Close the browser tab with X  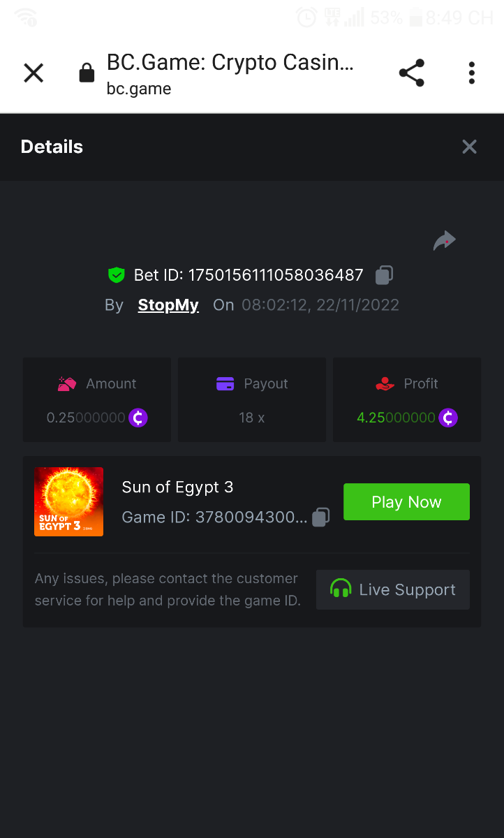(x=34, y=73)
